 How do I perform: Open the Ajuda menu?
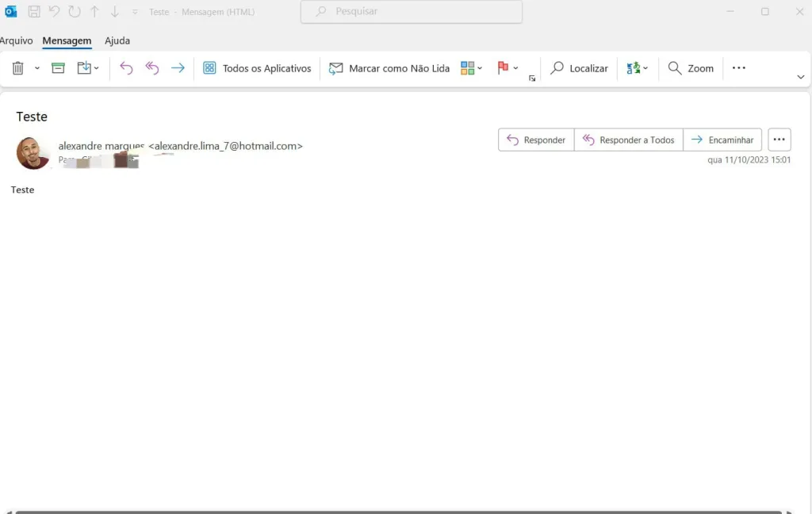pyautogui.click(x=117, y=40)
